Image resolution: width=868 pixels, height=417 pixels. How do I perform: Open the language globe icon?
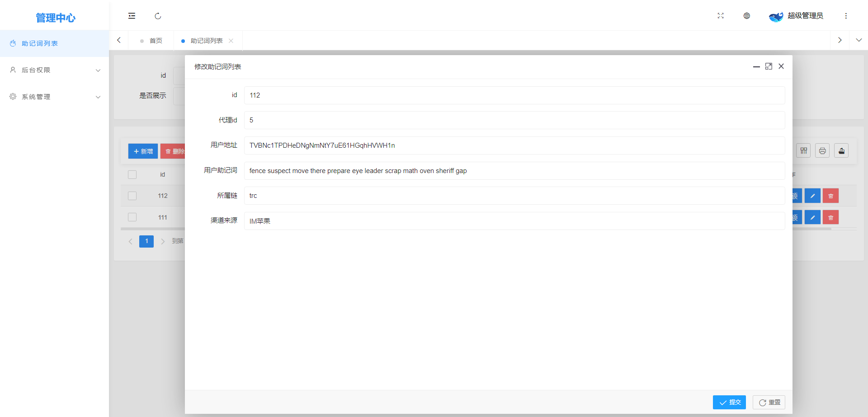747,16
